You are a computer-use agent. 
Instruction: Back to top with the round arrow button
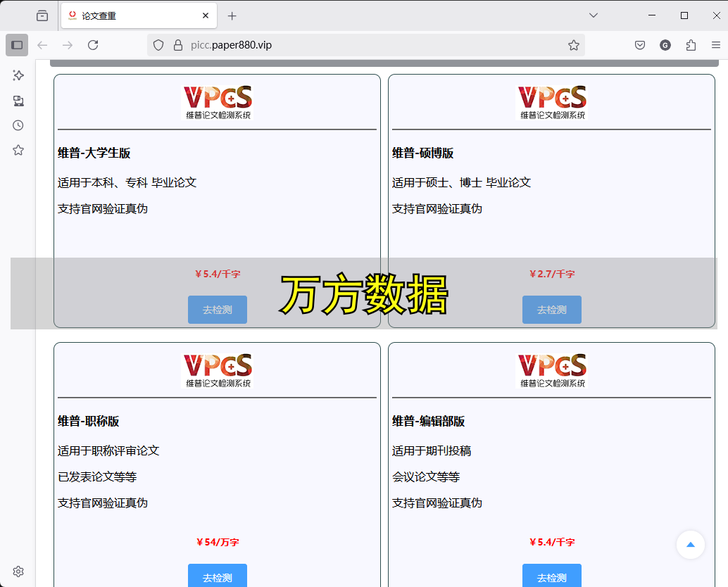691,545
